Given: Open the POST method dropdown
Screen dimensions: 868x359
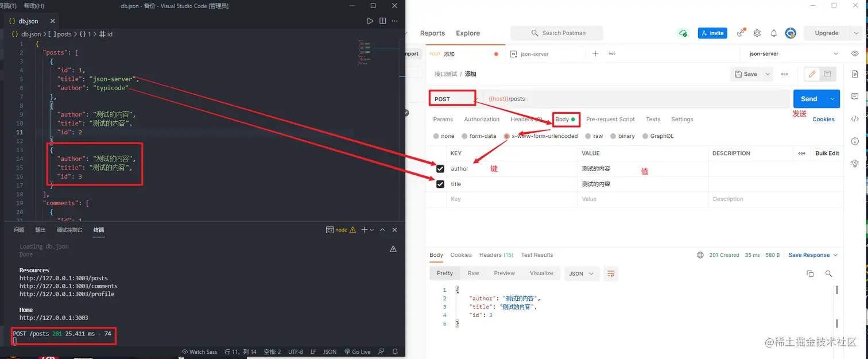Looking at the screenshot, I should click(x=455, y=99).
